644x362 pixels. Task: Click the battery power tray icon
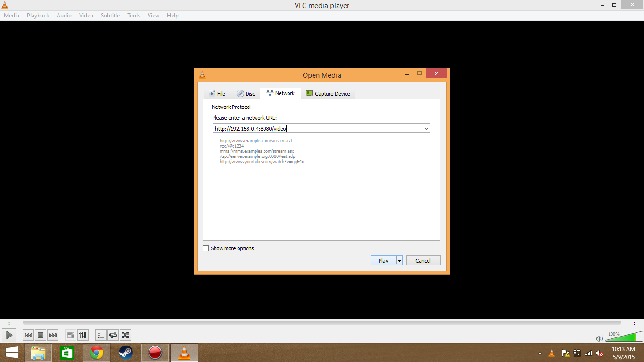[577, 353]
